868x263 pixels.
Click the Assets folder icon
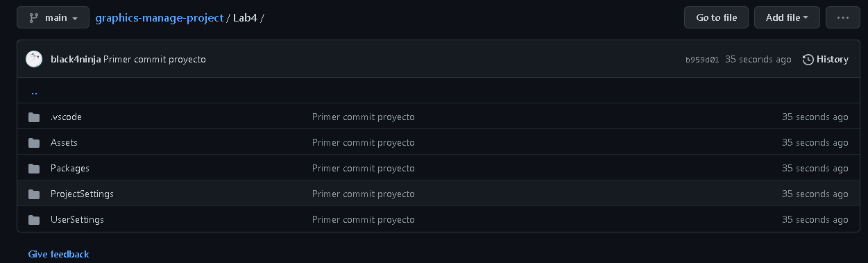(x=34, y=143)
